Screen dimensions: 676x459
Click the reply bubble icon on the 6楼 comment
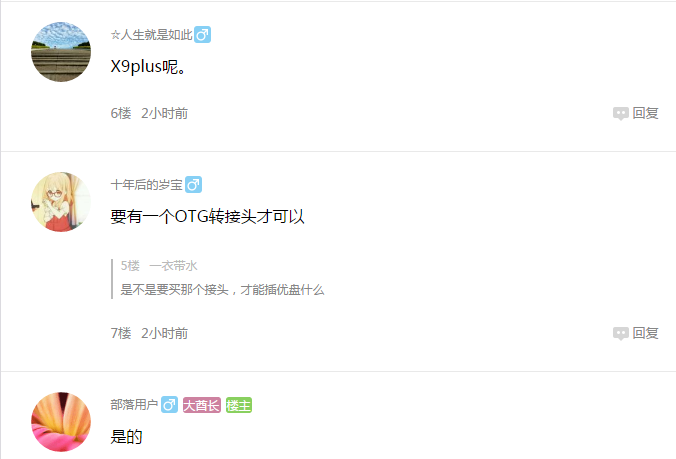(x=620, y=113)
